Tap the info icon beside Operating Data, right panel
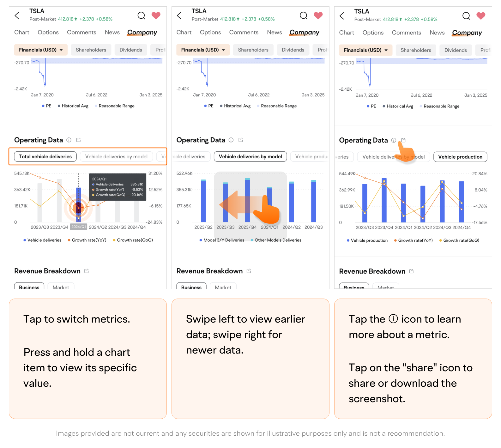501x448 pixels. [x=394, y=140]
